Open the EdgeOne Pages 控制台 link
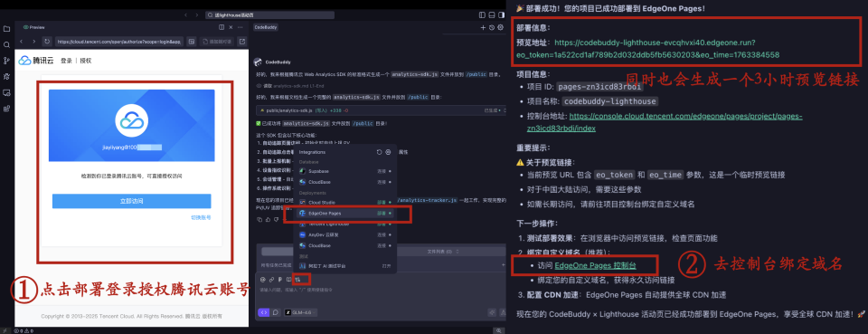The height and width of the screenshot is (334, 868). click(x=595, y=265)
